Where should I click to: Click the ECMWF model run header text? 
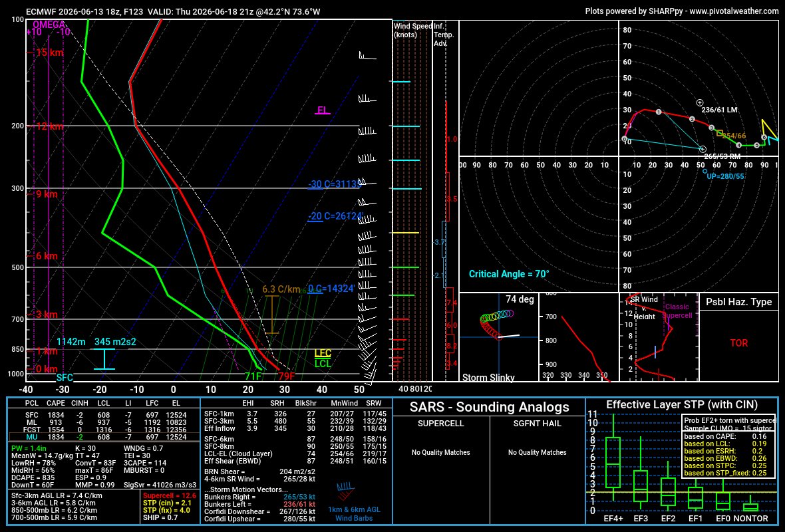[173, 11]
